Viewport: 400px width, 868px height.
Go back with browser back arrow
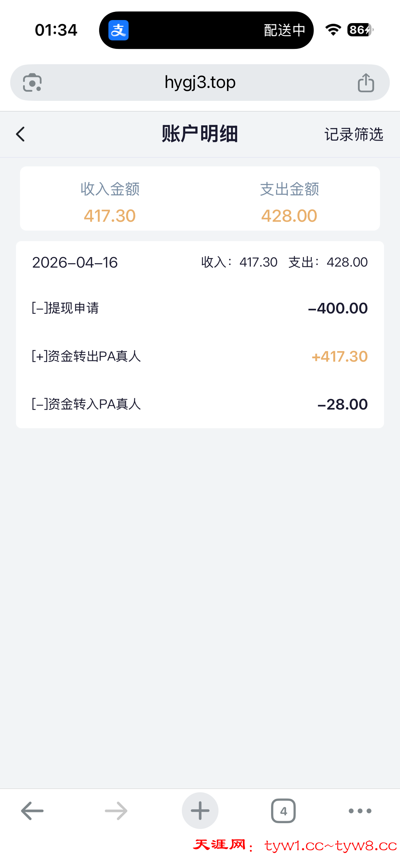point(32,811)
